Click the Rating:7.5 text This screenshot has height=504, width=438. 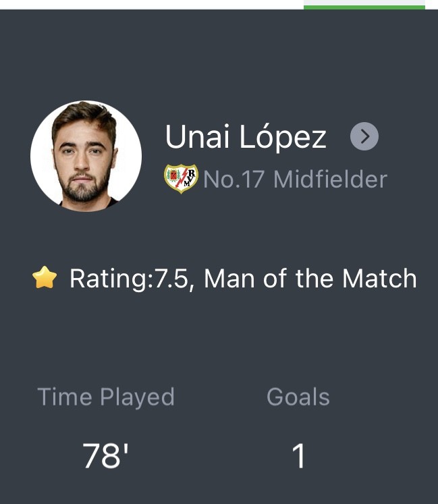pos(130,279)
